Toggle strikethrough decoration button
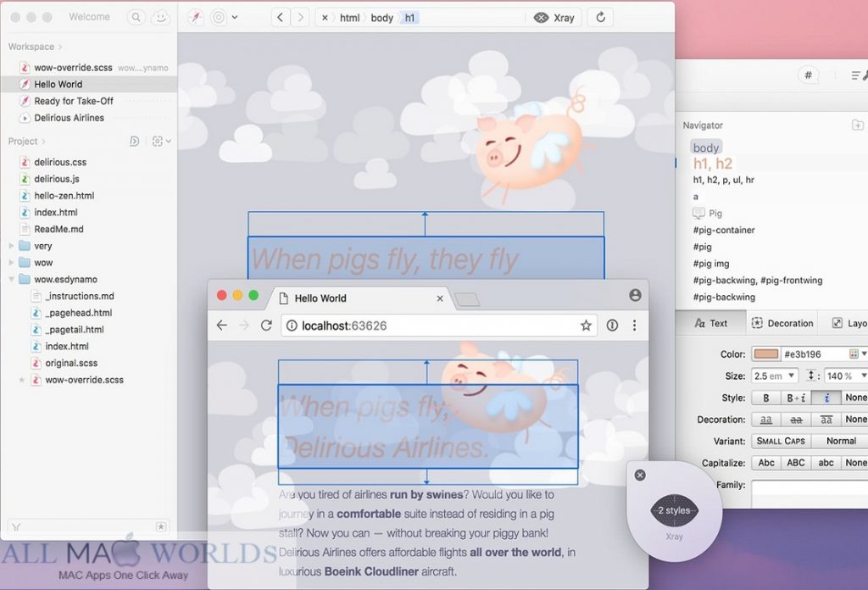This screenshot has height=590, width=868. click(x=796, y=420)
